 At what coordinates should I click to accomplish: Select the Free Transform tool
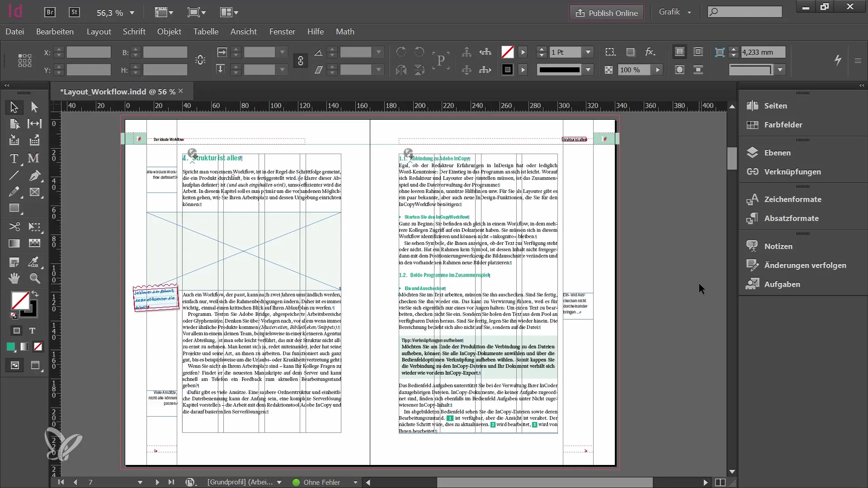pyautogui.click(x=34, y=226)
